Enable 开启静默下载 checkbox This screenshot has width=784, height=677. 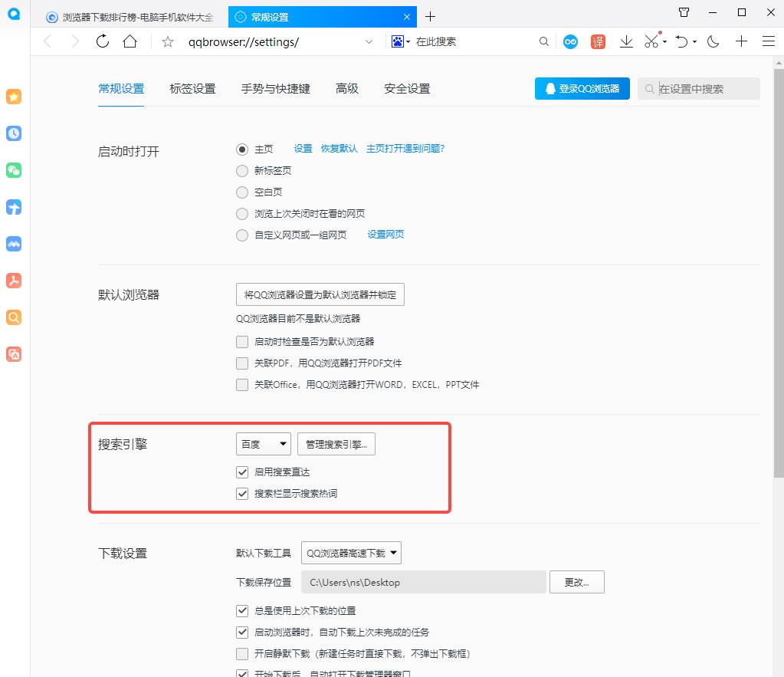242,654
